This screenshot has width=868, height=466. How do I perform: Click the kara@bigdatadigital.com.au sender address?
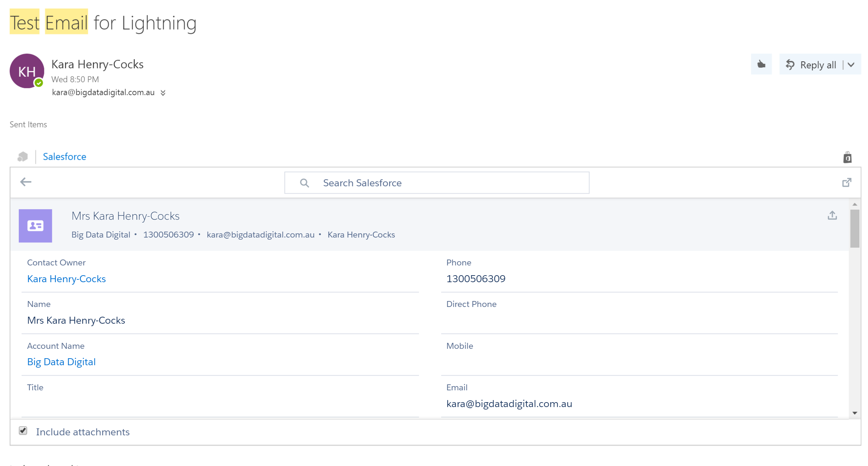[103, 92]
